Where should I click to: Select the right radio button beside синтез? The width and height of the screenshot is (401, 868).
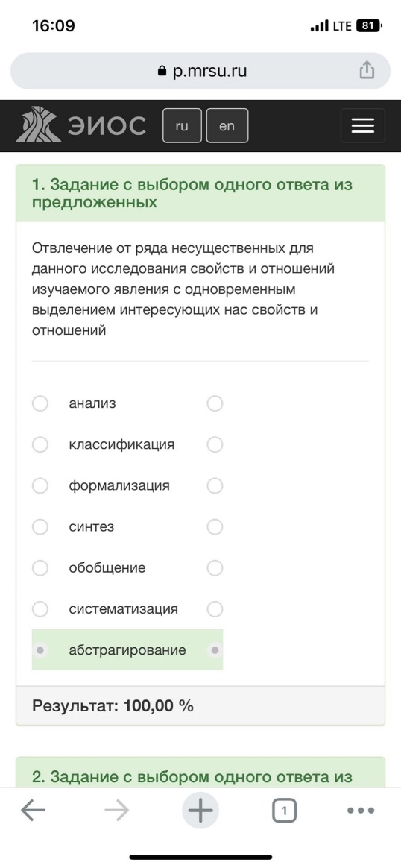[x=215, y=527]
